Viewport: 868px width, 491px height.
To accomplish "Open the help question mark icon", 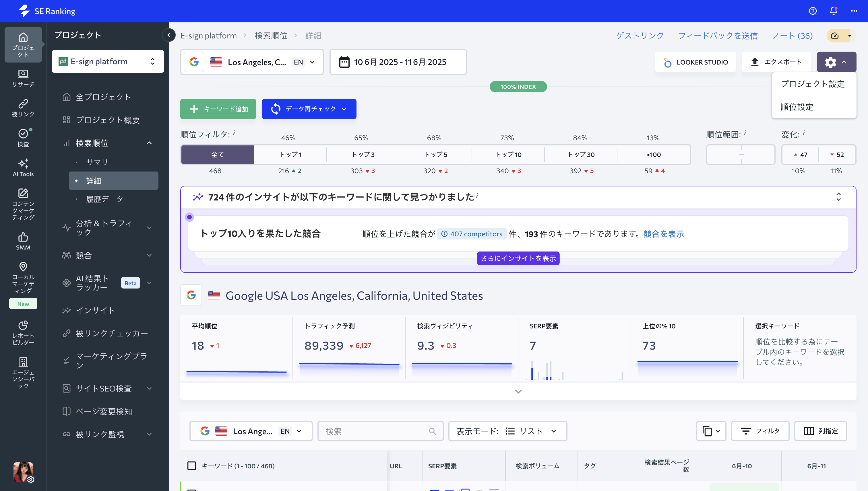I will pos(813,11).
